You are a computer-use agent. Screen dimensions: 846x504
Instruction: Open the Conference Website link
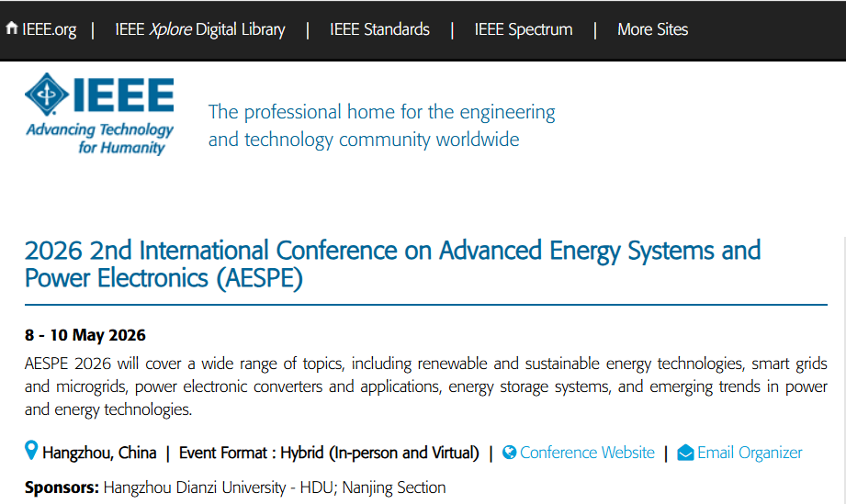587,453
